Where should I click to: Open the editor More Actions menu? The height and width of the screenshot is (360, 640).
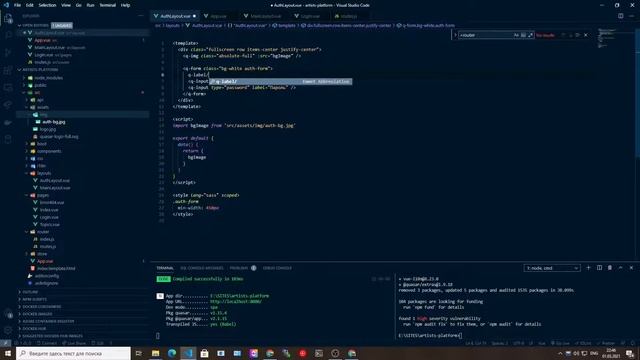(x=631, y=16)
